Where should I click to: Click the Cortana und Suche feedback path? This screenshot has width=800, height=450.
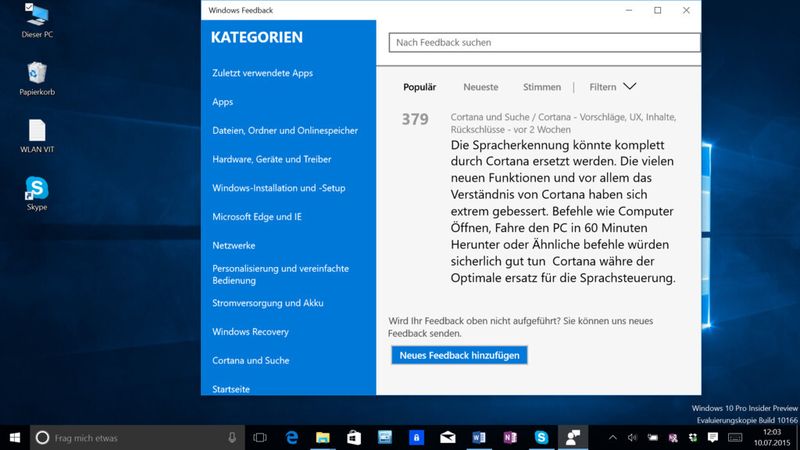pos(563,123)
